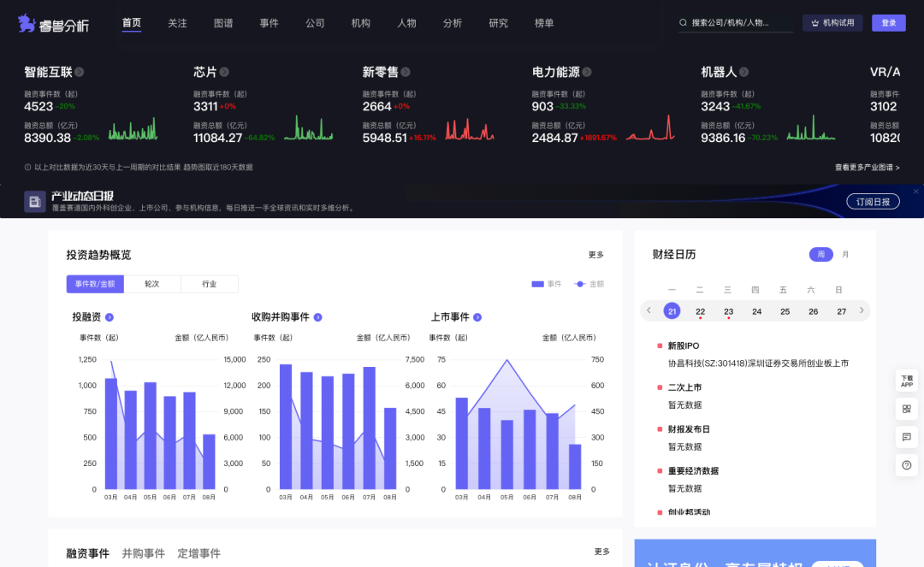Click the search magnifier icon
The image size is (924, 567).
tap(682, 23)
